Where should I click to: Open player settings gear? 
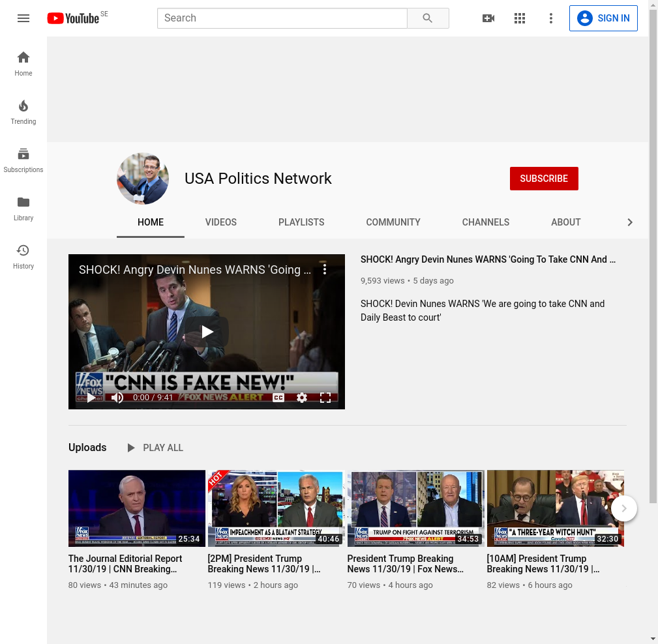tap(302, 398)
